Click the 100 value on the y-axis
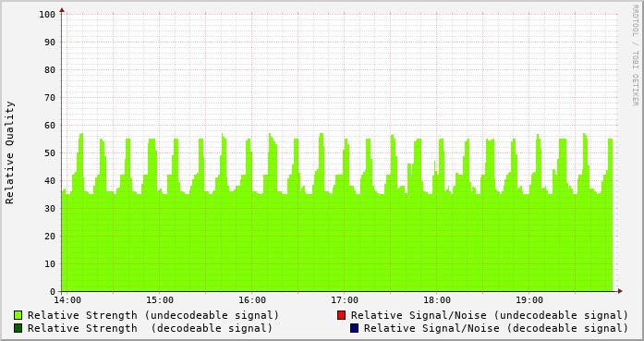The height and width of the screenshot is (341, 644). 47,15
